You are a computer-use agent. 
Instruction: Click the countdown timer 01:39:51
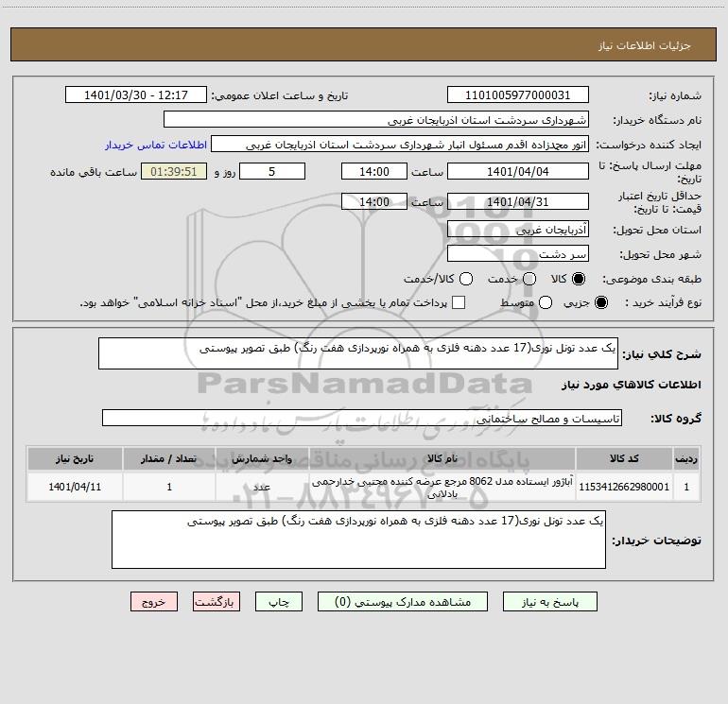point(174,171)
